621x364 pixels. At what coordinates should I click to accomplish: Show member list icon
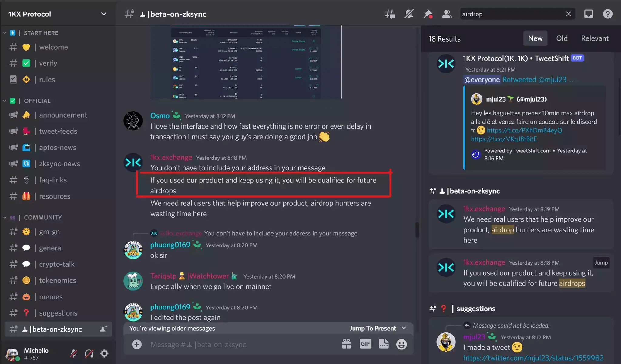pyautogui.click(x=447, y=14)
